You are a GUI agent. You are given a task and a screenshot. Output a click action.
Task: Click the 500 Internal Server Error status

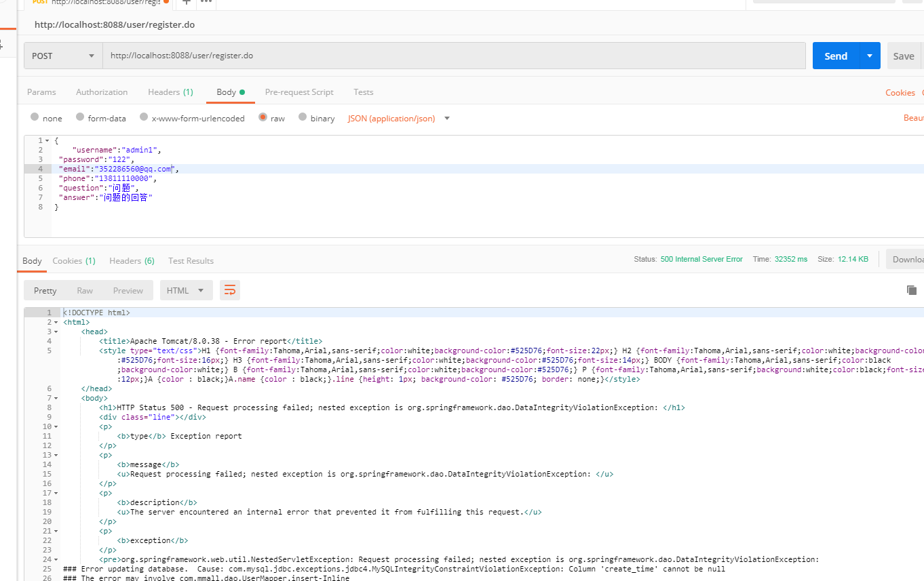pos(701,259)
